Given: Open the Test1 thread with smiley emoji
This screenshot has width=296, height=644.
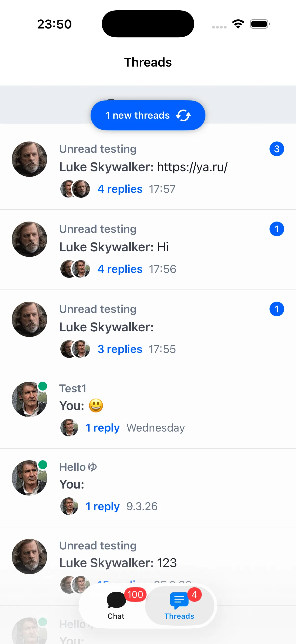Looking at the screenshot, I should coord(150,406).
